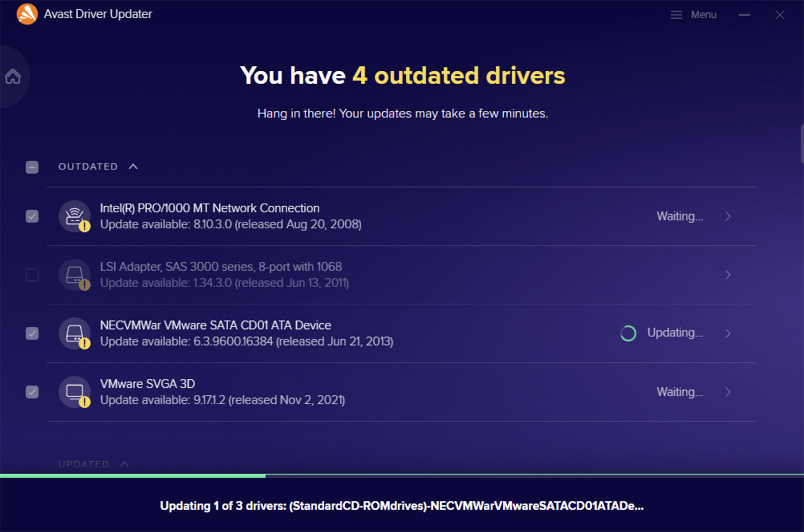Click Waiting status on VMware SVGA row
804x532 pixels.
point(680,392)
